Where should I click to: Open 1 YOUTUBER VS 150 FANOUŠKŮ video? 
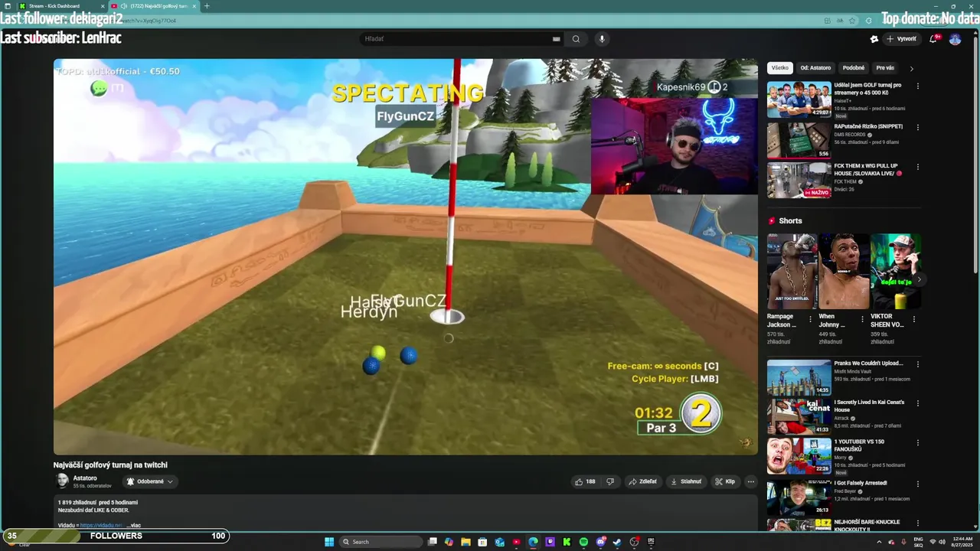(x=799, y=456)
